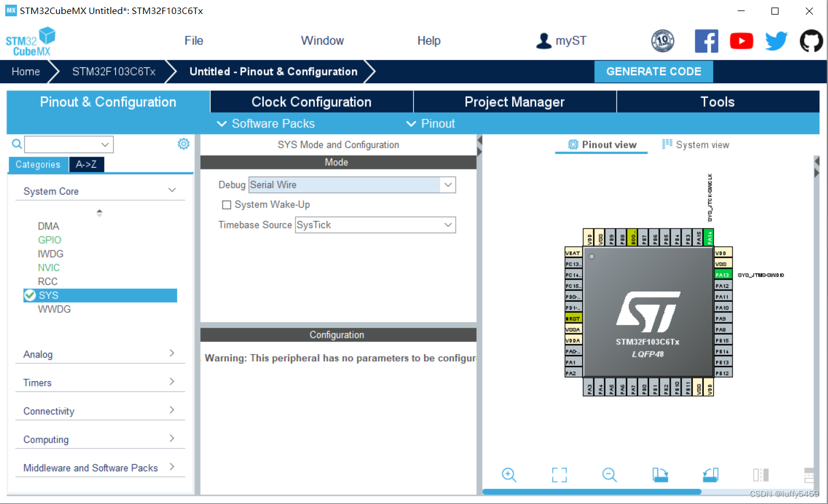The image size is (828, 504).
Task: Select the Categories tab
Action: click(x=38, y=165)
